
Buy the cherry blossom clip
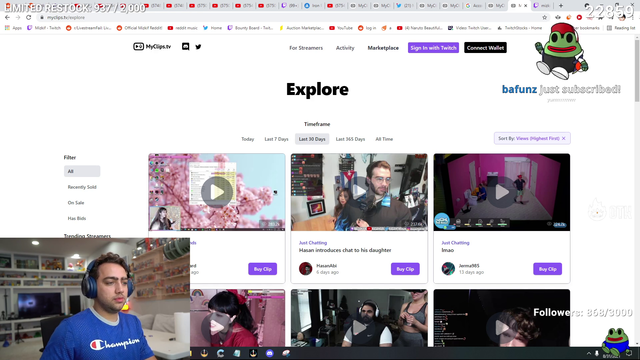coord(262,269)
